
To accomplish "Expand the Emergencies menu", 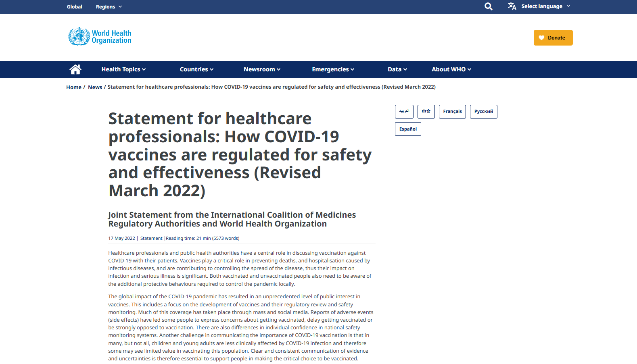I will pyautogui.click(x=333, y=69).
